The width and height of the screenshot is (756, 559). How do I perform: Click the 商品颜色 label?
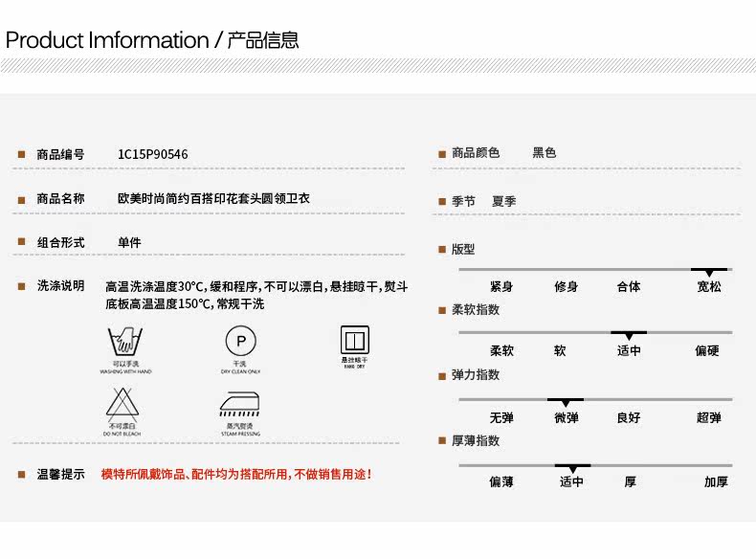(x=476, y=153)
